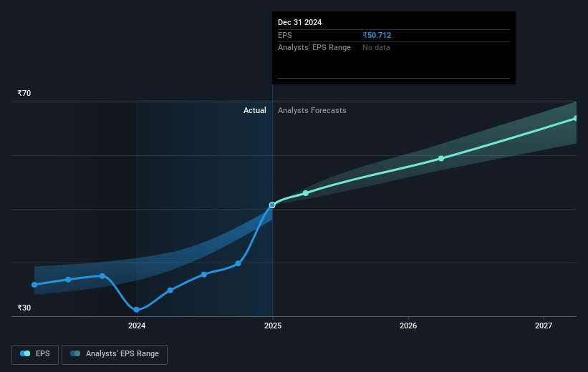Click the forecast data point near 2026
Image resolution: width=588 pixels, height=372 pixels.
coord(441,159)
